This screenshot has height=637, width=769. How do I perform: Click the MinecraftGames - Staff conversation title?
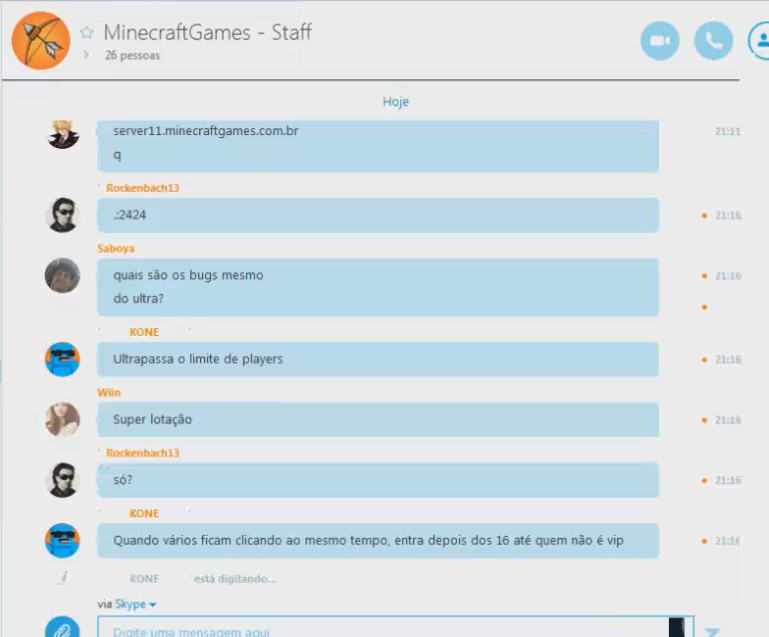click(207, 32)
